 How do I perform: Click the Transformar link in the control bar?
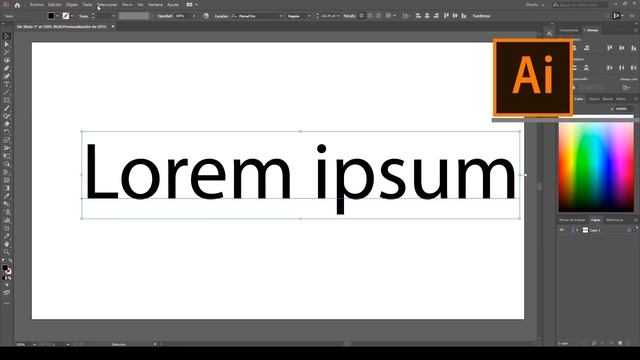[x=481, y=16]
